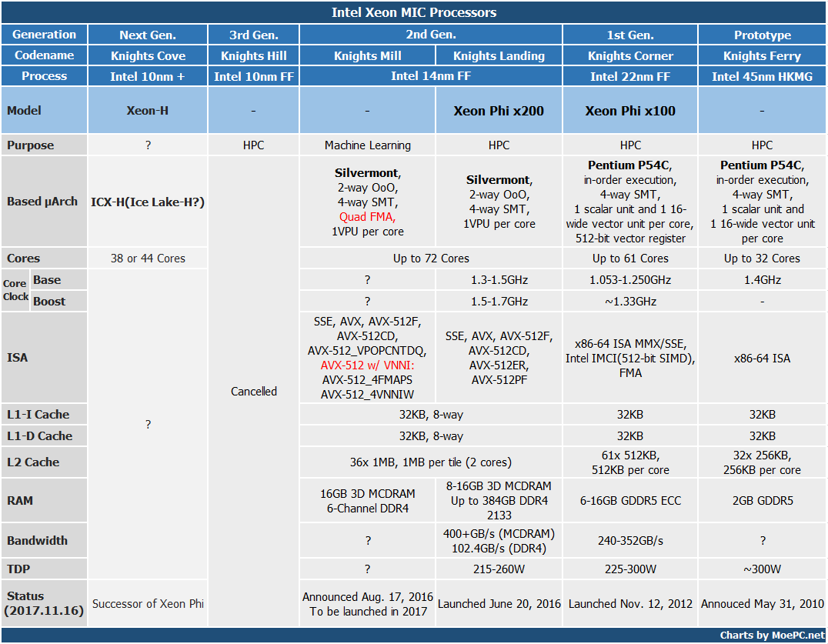Click the '3rd Gen.' column header

coord(253,35)
